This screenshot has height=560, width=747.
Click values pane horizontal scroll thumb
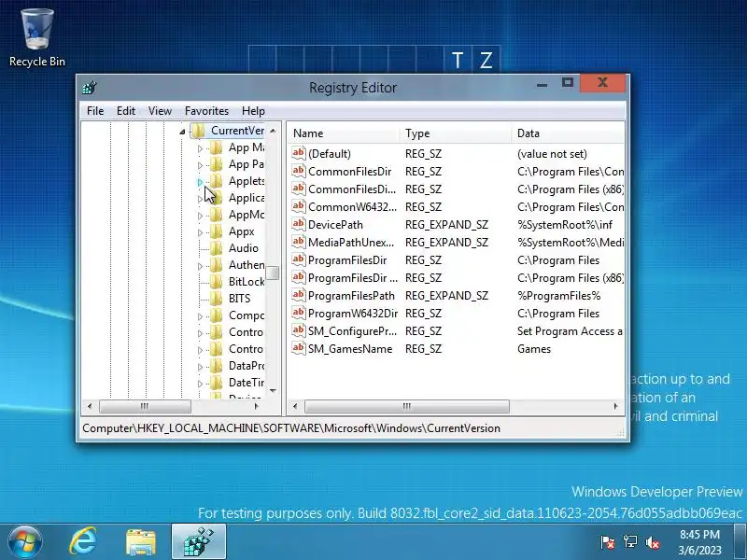(x=407, y=406)
